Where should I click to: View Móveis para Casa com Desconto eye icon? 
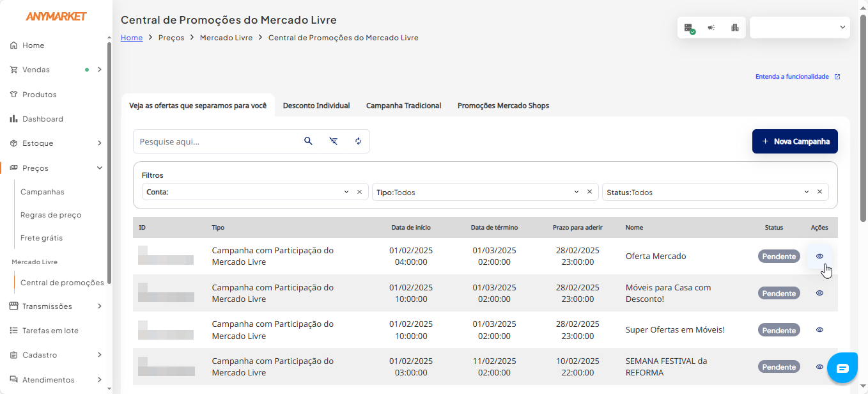819,293
